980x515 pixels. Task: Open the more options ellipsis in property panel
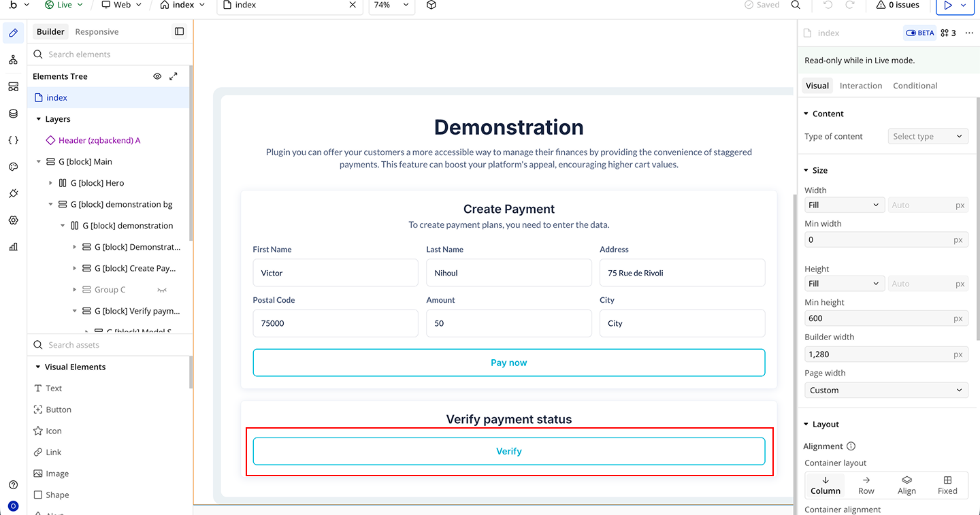coord(969,33)
